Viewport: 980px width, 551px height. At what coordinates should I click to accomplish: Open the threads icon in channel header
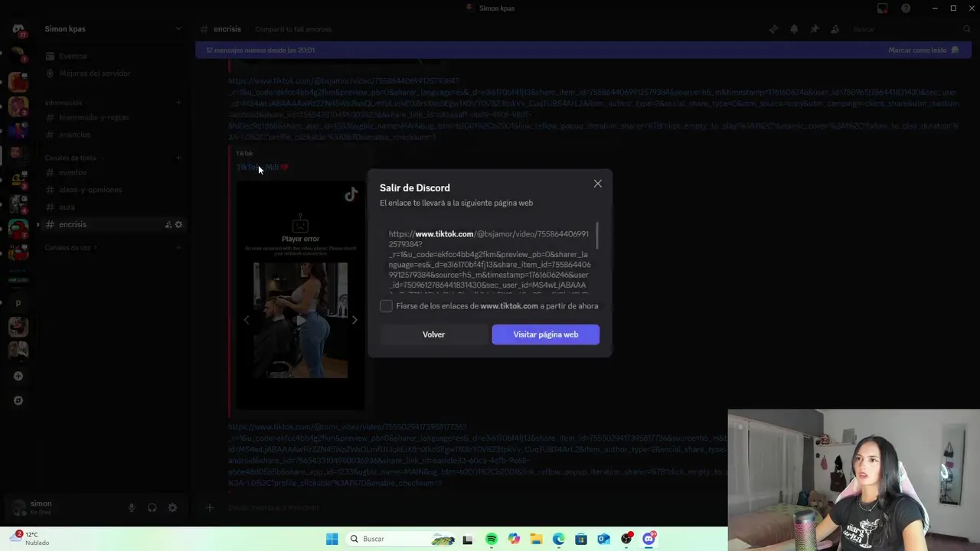[773, 29]
